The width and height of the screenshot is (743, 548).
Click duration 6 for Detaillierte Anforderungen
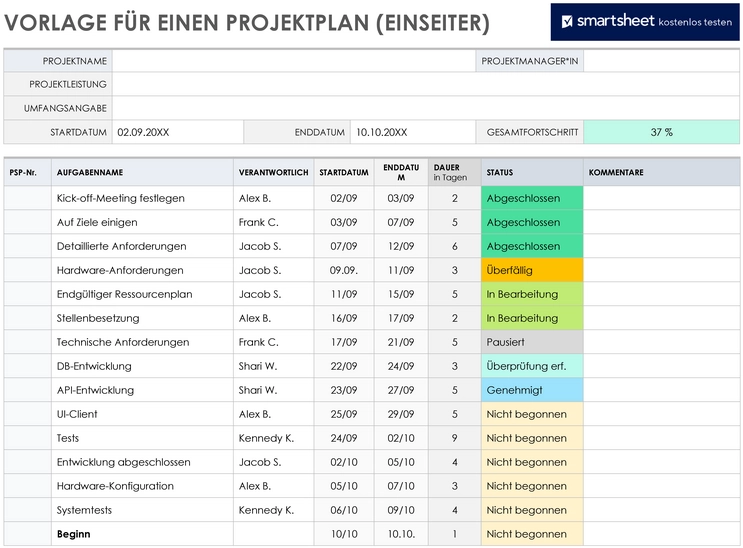click(x=454, y=246)
